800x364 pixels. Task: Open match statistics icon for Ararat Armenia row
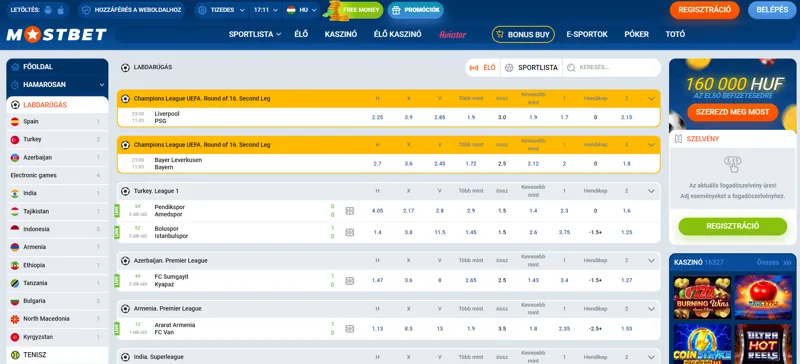tap(349, 329)
